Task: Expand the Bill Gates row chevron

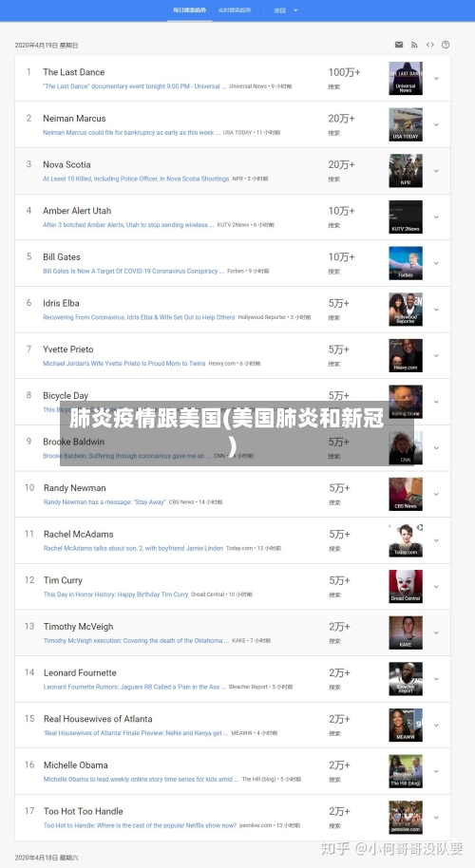Action: pyautogui.click(x=436, y=263)
